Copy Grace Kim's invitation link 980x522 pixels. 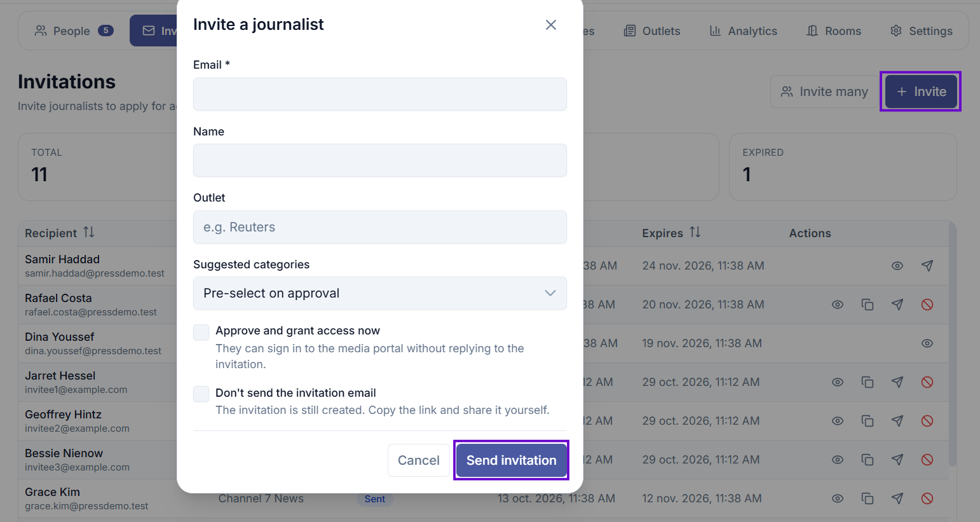(868, 498)
